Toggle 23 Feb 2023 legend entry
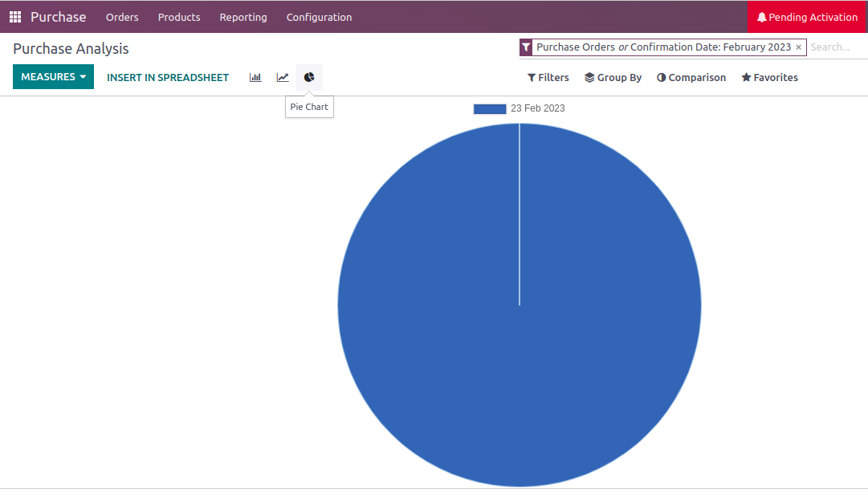This screenshot has height=493, width=868. coord(519,108)
